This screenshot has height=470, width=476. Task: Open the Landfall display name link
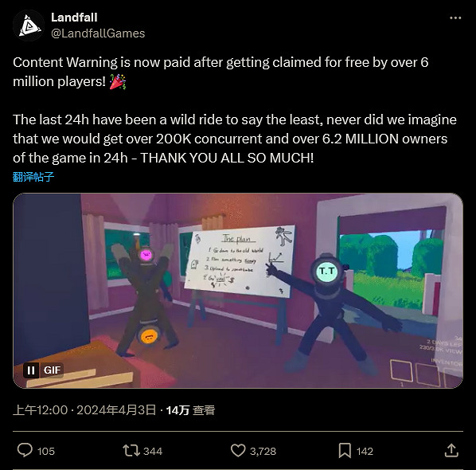(x=74, y=18)
